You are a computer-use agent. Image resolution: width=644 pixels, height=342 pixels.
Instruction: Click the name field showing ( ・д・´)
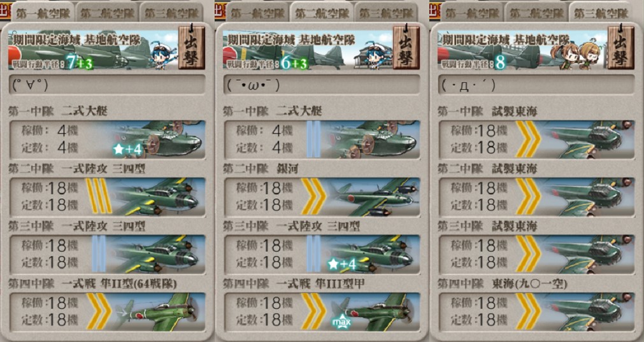tap(536, 85)
